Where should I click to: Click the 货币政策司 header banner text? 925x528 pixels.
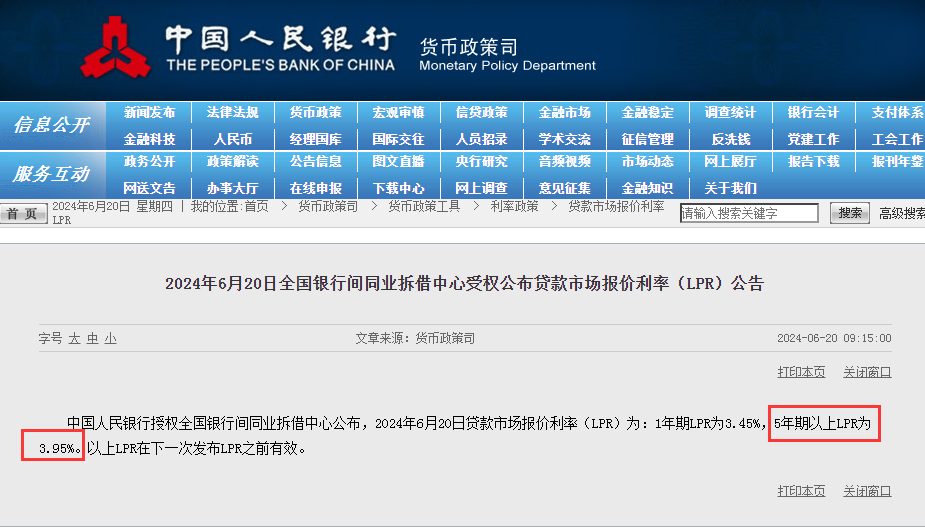[x=468, y=47]
